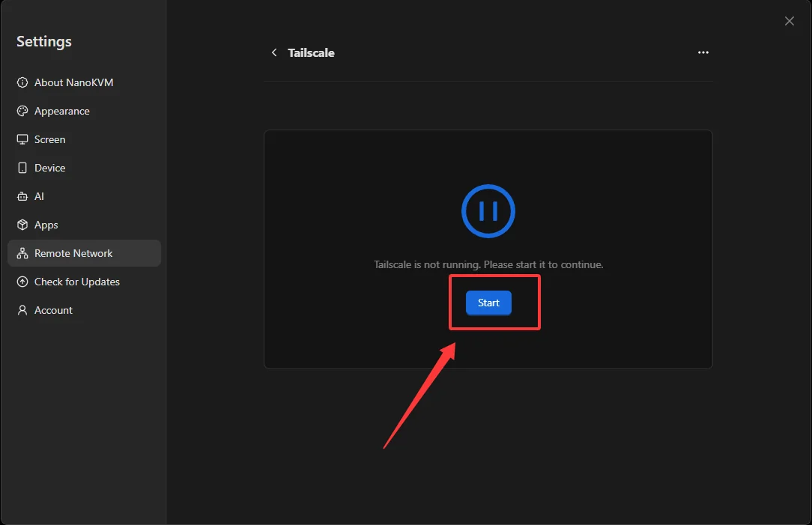Screen dimensions: 812x525
Task: Open the three-dot more options menu
Action: [703, 52]
